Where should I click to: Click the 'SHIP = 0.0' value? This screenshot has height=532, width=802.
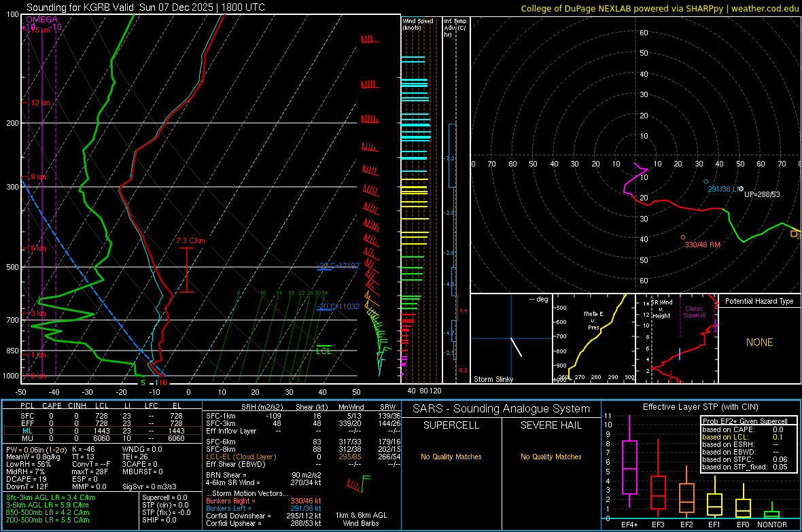[159, 520]
